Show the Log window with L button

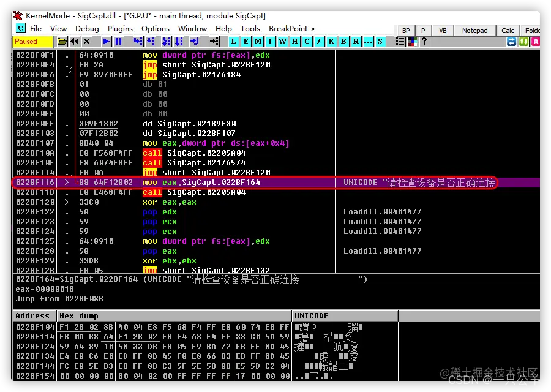point(233,42)
